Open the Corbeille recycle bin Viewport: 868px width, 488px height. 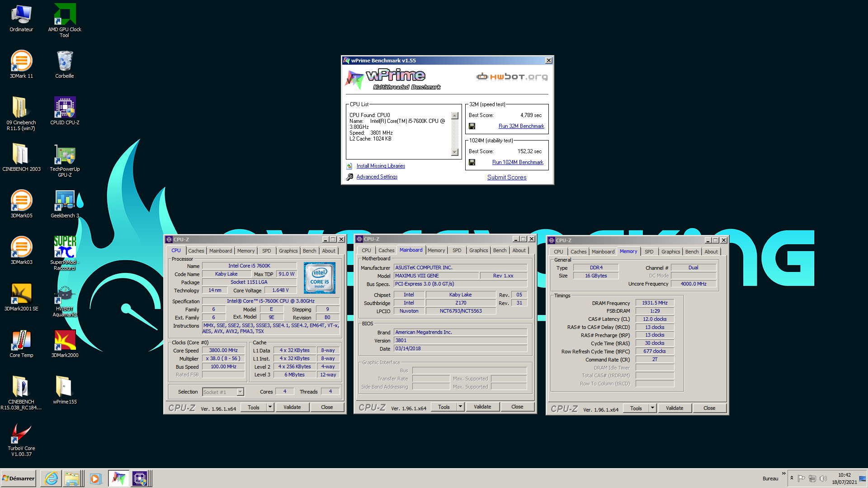(65, 65)
